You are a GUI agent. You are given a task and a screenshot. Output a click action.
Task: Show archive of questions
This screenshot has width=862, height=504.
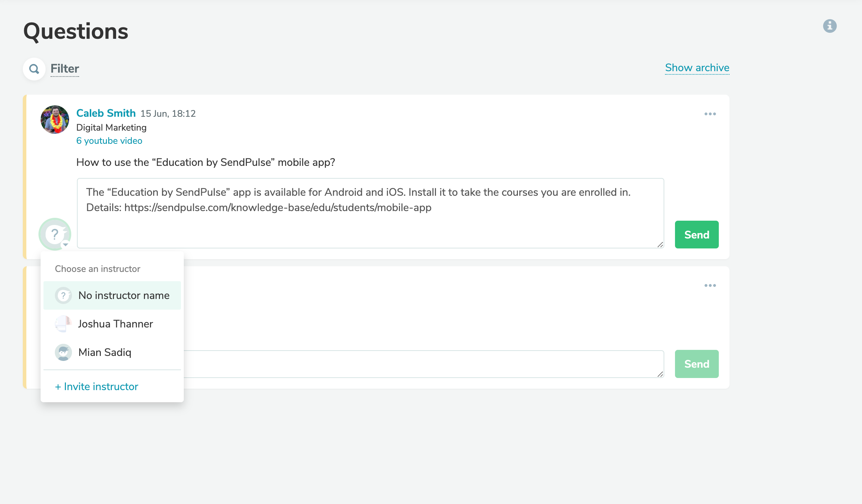point(697,68)
